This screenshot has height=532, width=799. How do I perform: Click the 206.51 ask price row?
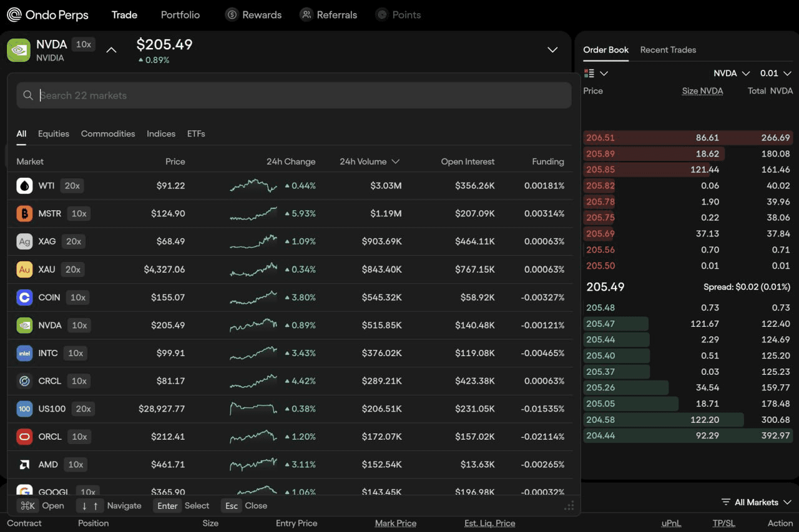pos(688,138)
